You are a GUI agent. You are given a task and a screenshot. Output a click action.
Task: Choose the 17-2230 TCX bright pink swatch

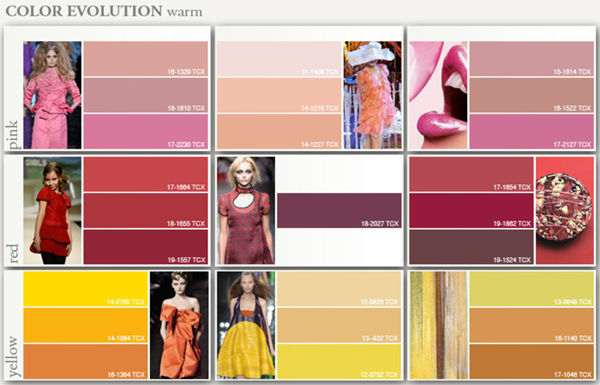146,131
